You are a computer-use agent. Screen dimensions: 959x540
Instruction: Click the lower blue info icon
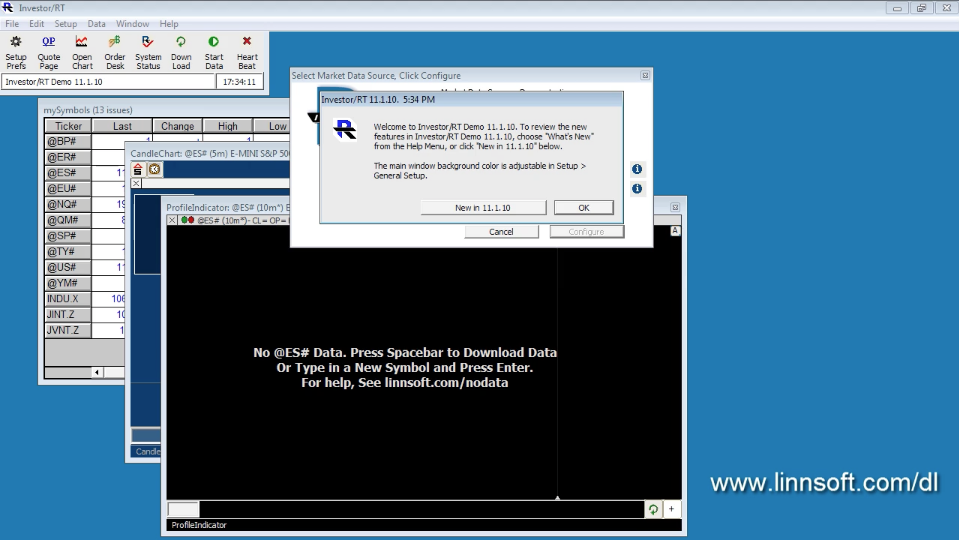(x=637, y=188)
